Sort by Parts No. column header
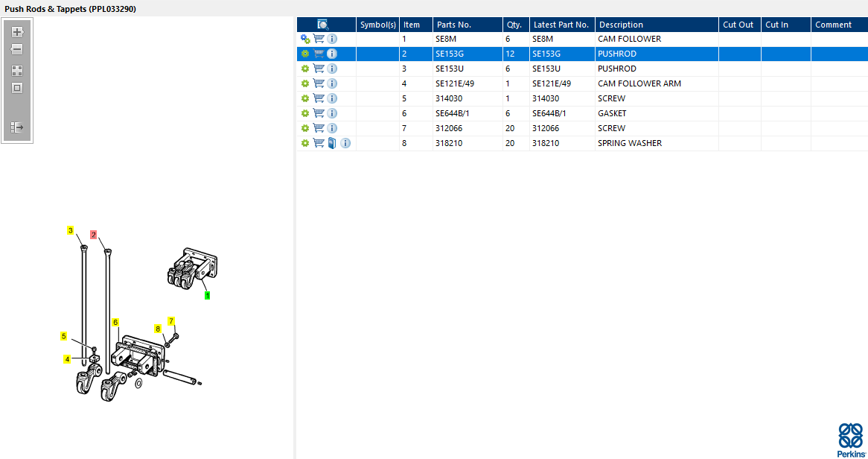Viewport: 868px width, 459px height. point(467,25)
